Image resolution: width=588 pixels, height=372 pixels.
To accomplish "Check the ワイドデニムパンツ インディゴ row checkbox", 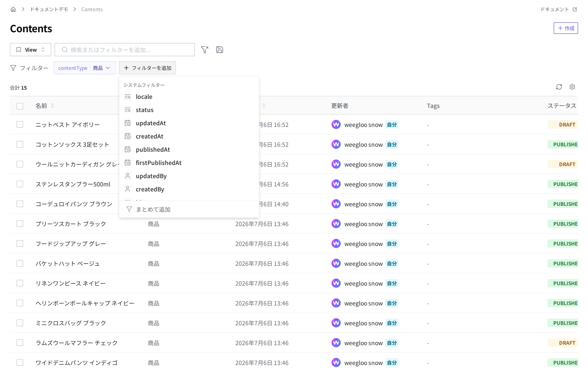I will (20, 362).
